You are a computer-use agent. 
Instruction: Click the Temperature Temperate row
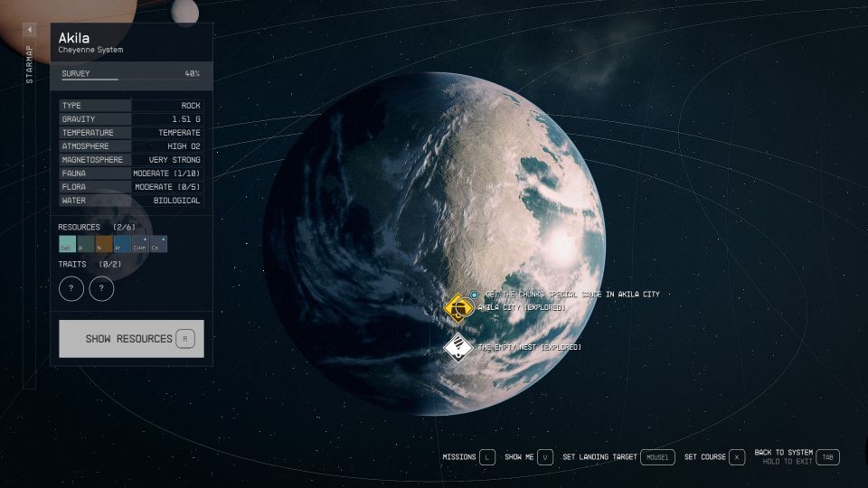click(131, 133)
